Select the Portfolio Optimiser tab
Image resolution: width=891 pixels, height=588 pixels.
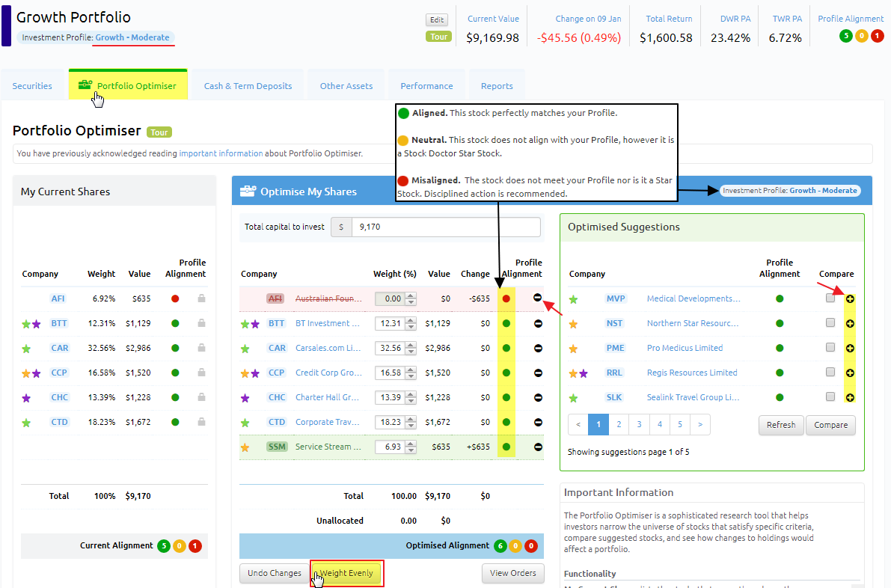[x=128, y=85]
